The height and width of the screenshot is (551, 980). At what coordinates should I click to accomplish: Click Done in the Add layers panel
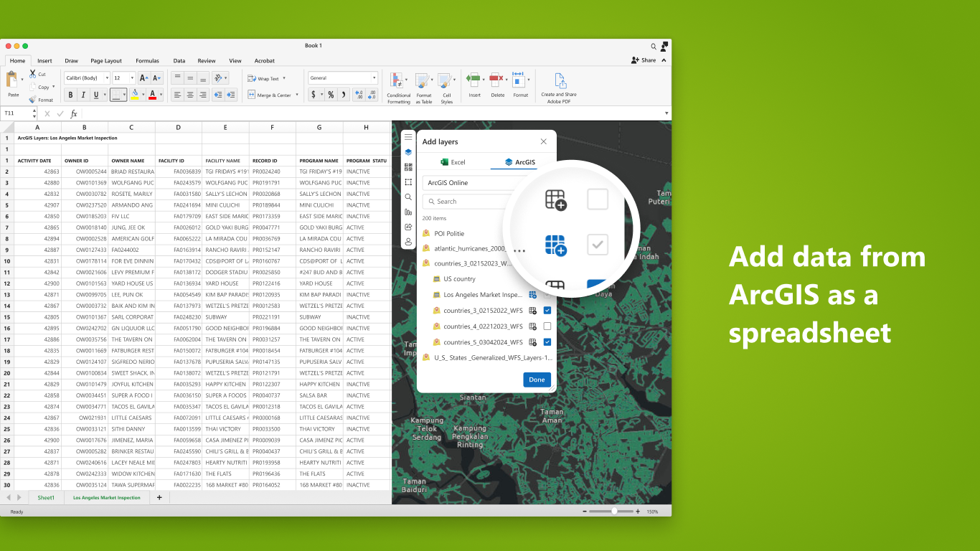(537, 380)
